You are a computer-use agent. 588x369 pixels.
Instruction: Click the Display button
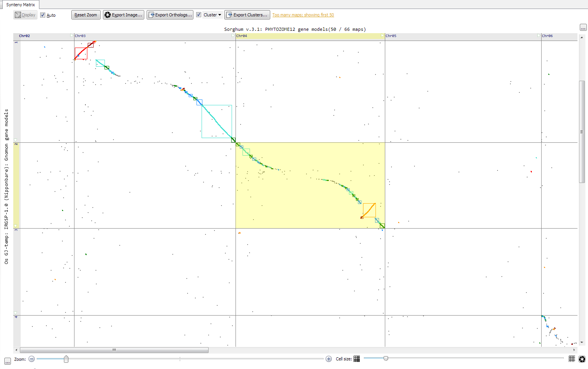point(25,15)
